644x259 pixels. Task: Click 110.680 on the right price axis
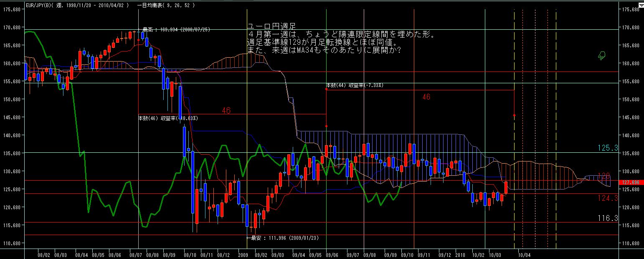(x=631, y=243)
